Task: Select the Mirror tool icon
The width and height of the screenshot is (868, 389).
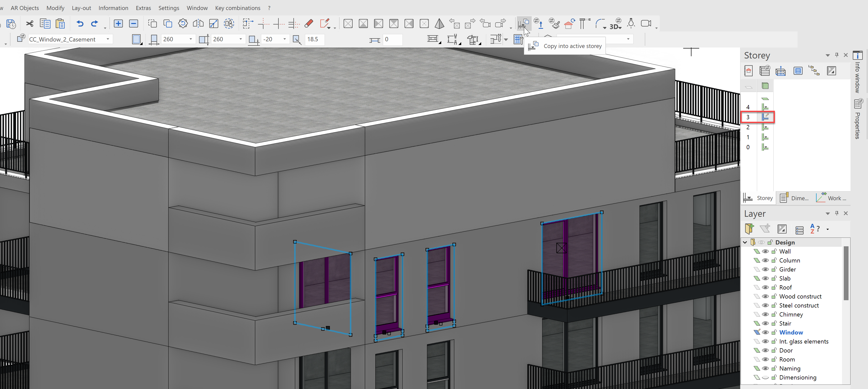Action: click(x=198, y=23)
